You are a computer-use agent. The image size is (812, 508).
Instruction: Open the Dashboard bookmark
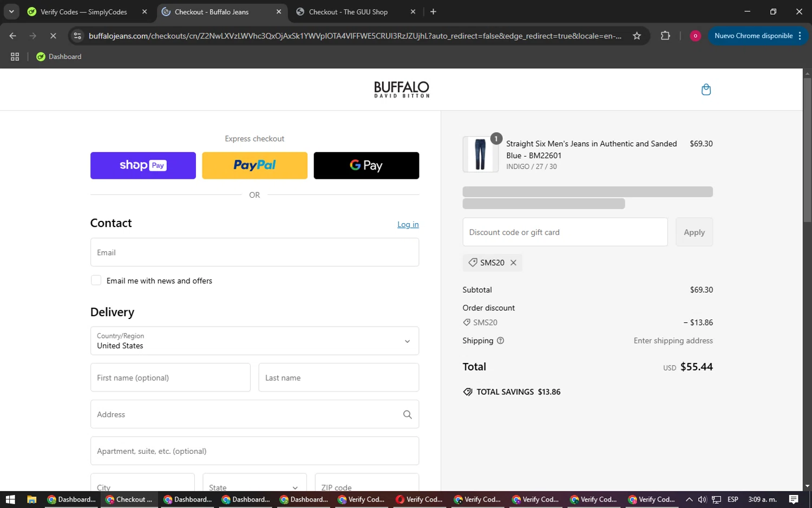coord(58,56)
